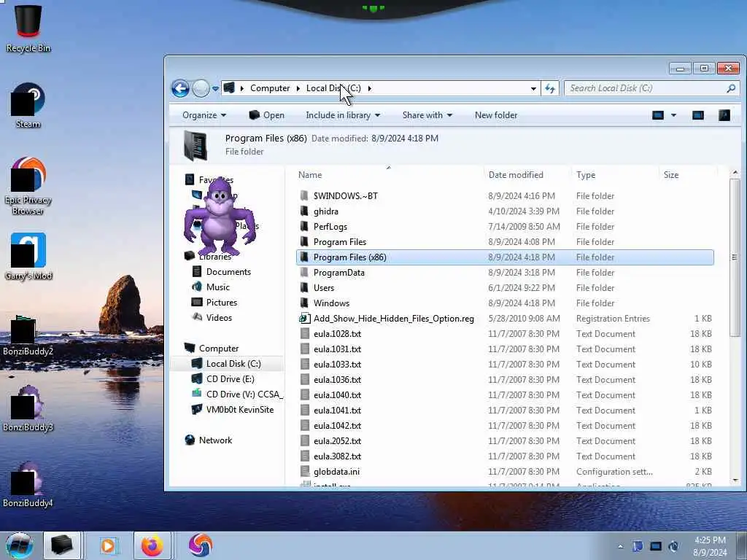Viewport: 747px width, 560px height.
Task: Open the Recycle Bin desktop icon
Action: (28, 28)
